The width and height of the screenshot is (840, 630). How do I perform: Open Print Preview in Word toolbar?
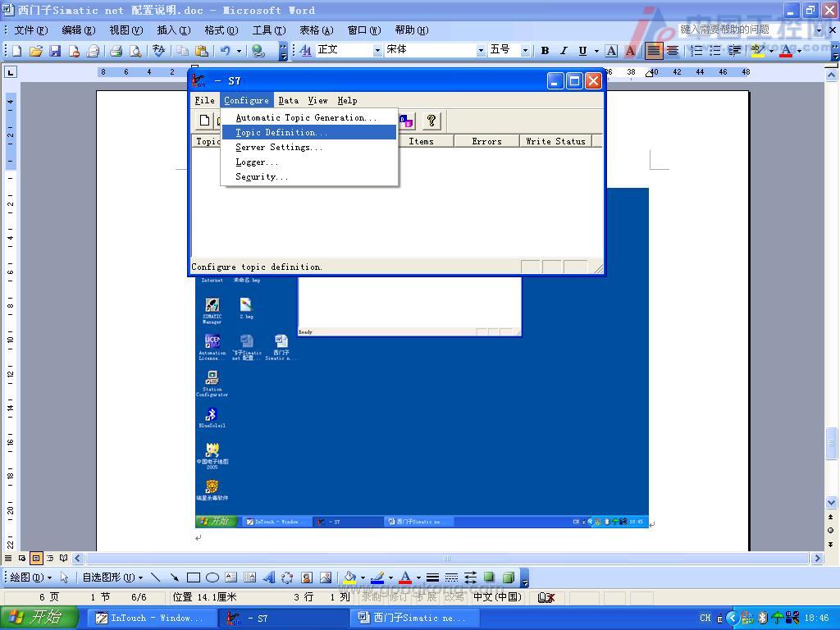click(135, 51)
